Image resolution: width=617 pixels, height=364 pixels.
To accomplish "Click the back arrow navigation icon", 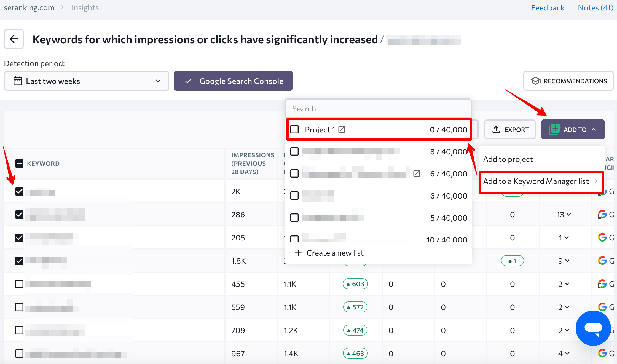I will coord(14,39).
